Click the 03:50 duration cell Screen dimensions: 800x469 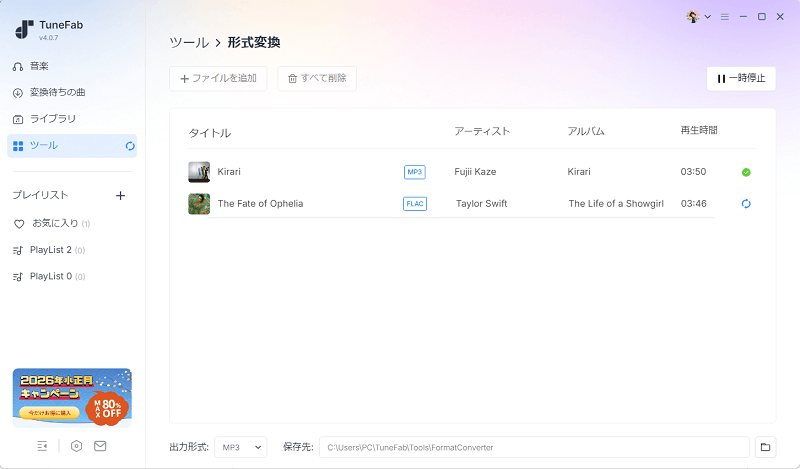click(693, 172)
